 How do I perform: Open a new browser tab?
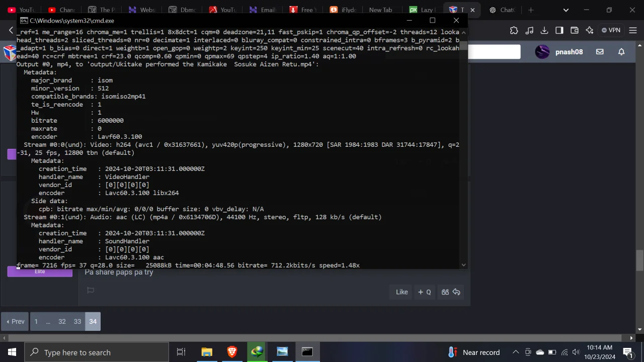[531, 10]
